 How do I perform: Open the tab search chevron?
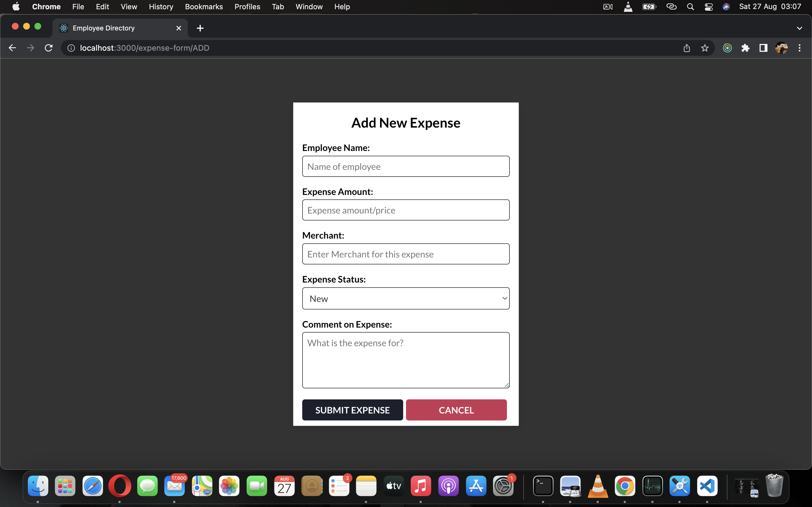click(800, 28)
